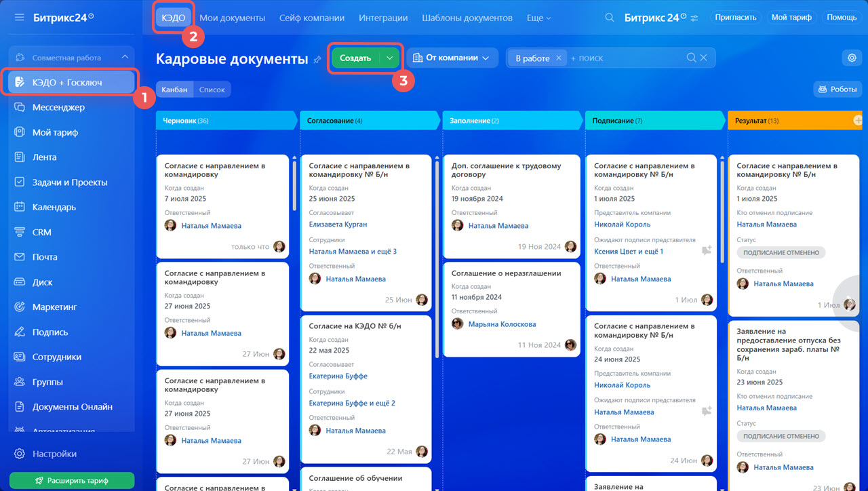Click the Помощь button
This screenshot has height=491, width=868.
[842, 18]
